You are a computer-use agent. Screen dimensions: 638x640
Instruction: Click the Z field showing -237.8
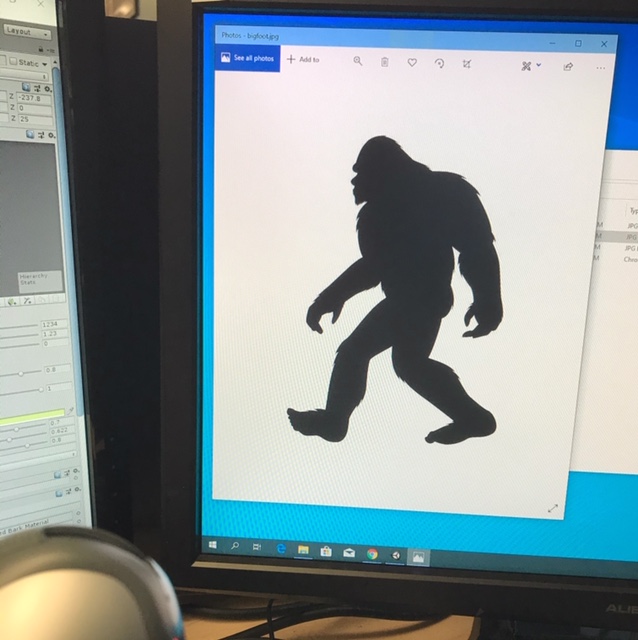35,98
